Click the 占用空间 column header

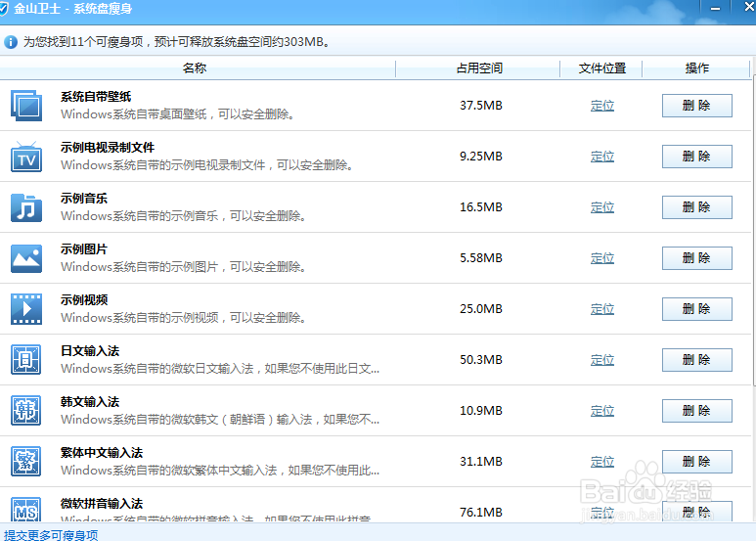[478, 68]
